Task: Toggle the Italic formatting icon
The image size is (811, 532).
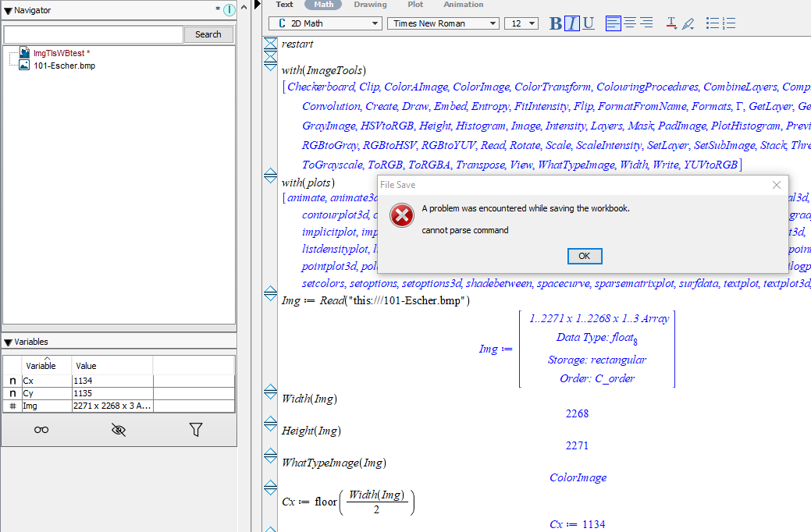Action: click(x=571, y=23)
